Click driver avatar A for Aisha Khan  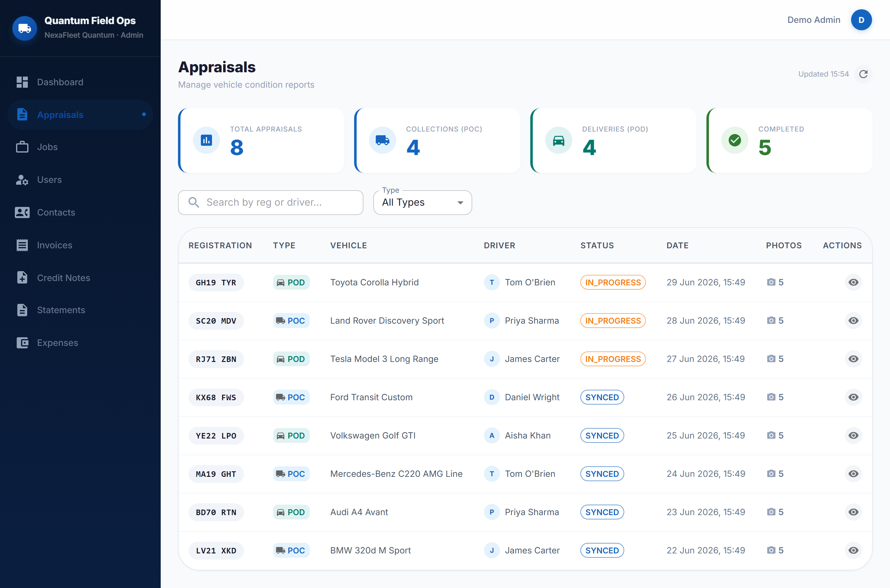(x=492, y=435)
